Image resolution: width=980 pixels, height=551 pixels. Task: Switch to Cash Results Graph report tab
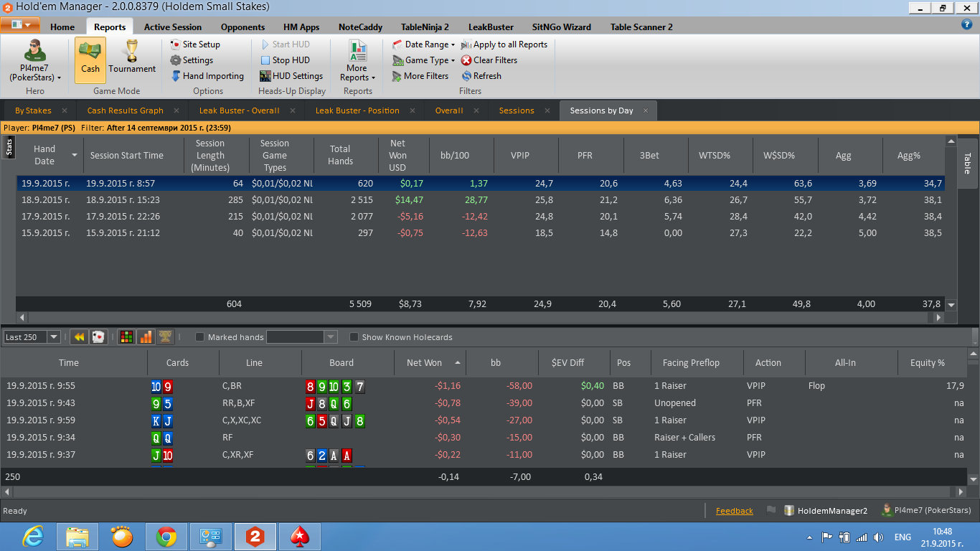pos(125,110)
